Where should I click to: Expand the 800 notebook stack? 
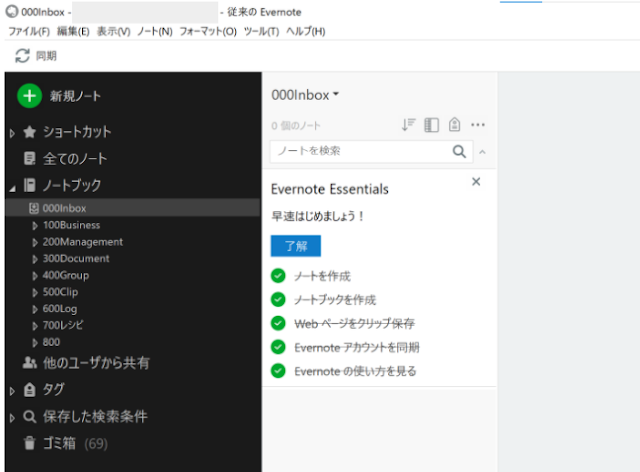35,343
